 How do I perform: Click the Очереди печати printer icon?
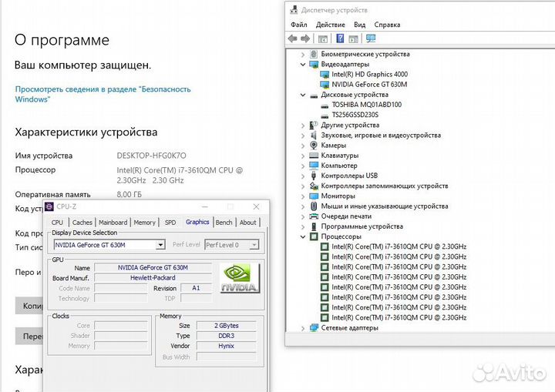coord(314,216)
